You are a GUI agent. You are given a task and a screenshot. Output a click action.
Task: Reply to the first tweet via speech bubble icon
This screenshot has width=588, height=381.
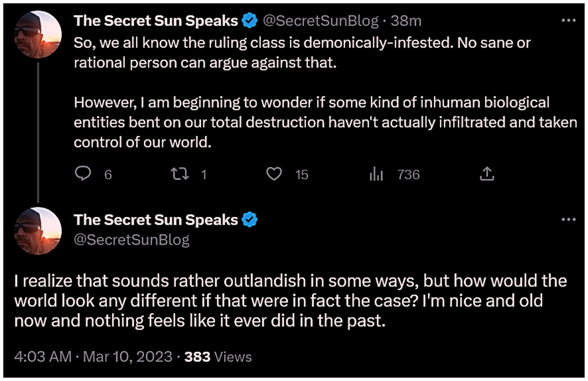coord(83,174)
